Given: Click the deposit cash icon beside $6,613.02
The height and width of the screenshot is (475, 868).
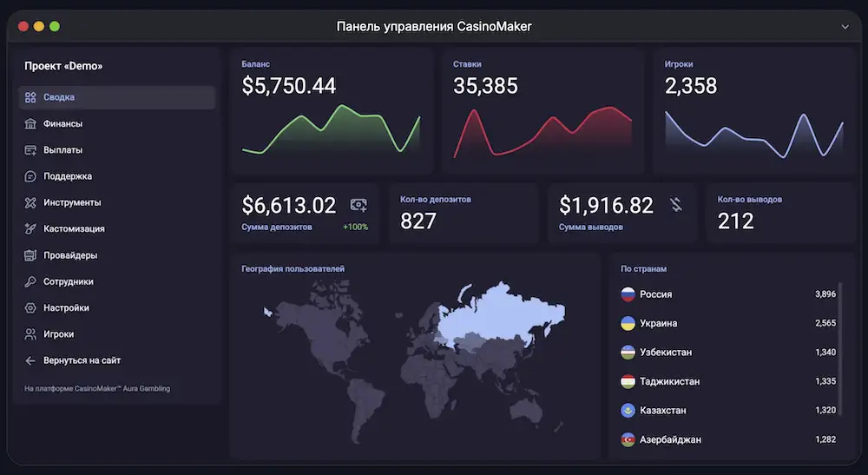Looking at the screenshot, I should pos(358,205).
